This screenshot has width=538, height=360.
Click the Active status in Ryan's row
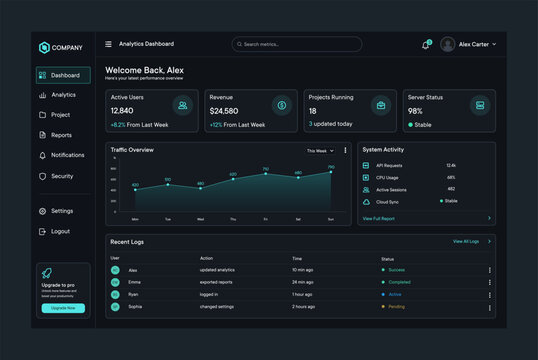[395, 294]
